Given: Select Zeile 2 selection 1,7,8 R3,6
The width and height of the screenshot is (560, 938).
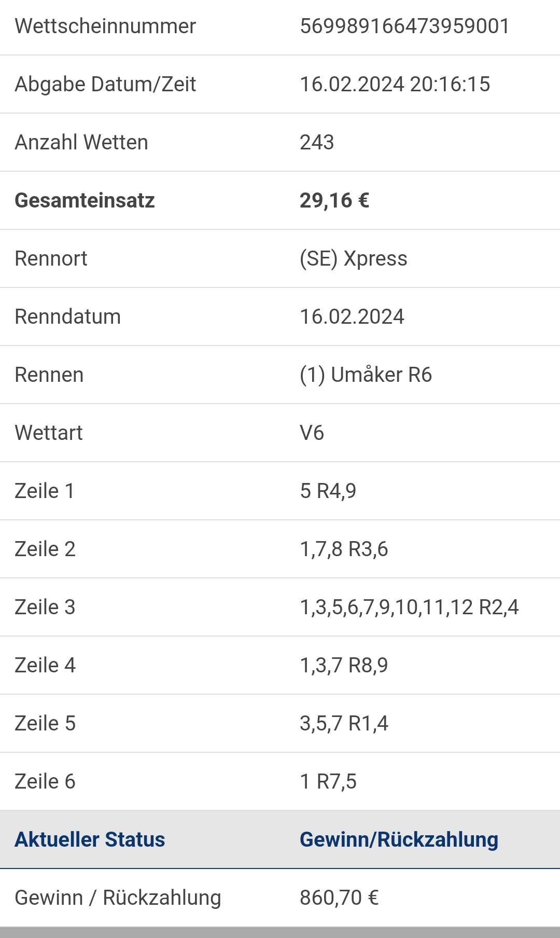Looking at the screenshot, I should pos(344,549).
